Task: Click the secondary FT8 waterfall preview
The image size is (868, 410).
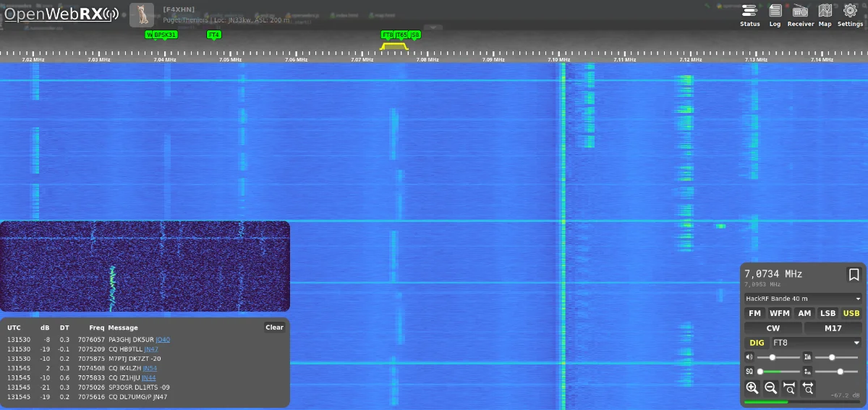Action: [145, 266]
